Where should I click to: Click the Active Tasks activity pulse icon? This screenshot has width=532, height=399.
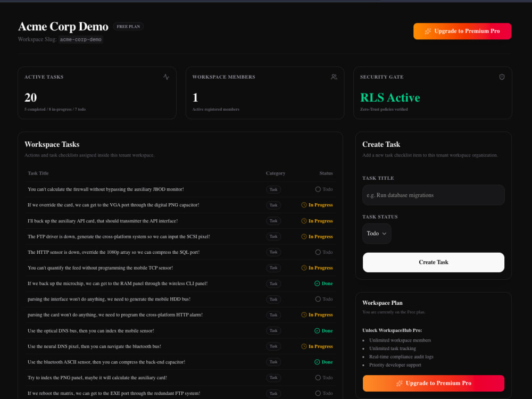[166, 77]
